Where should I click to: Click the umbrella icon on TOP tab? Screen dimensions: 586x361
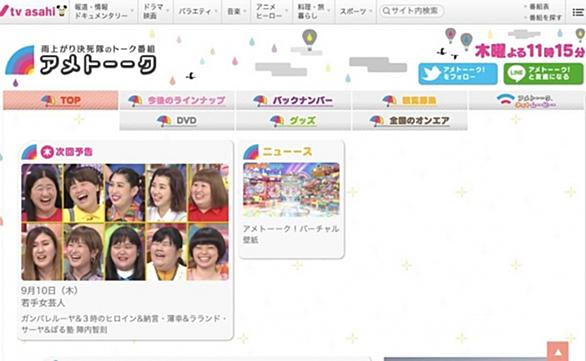[x=48, y=101]
